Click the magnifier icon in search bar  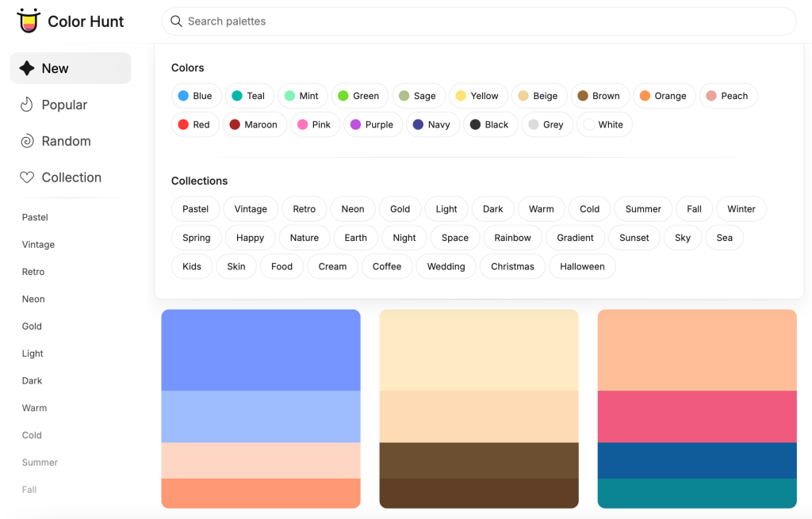point(177,21)
